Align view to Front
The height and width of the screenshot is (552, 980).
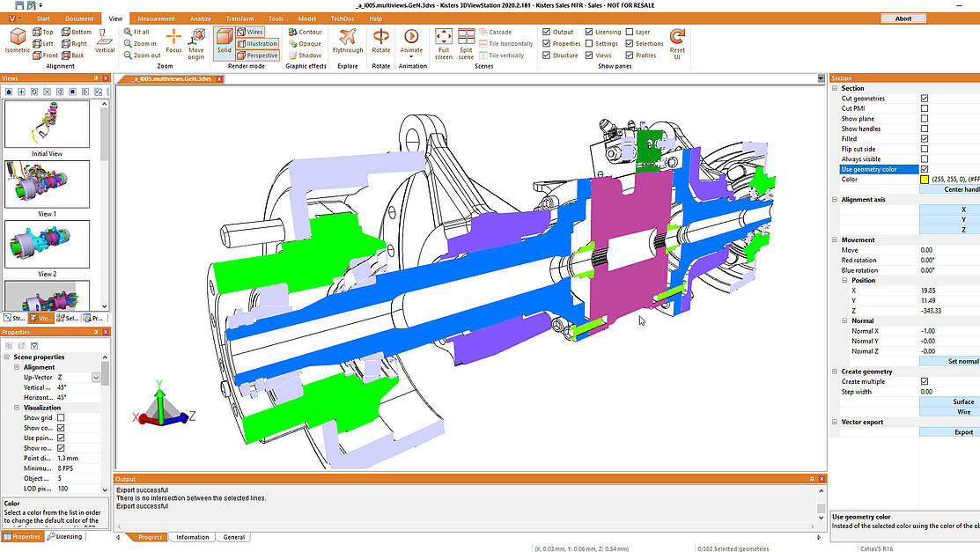point(46,55)
